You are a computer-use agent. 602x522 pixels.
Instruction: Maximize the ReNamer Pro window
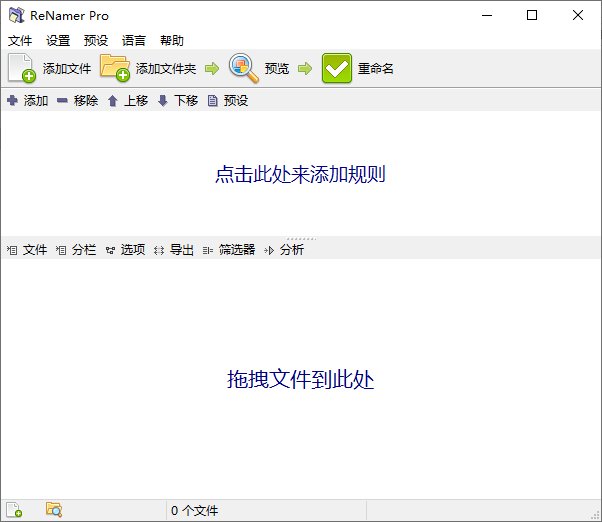coord(532,15)
